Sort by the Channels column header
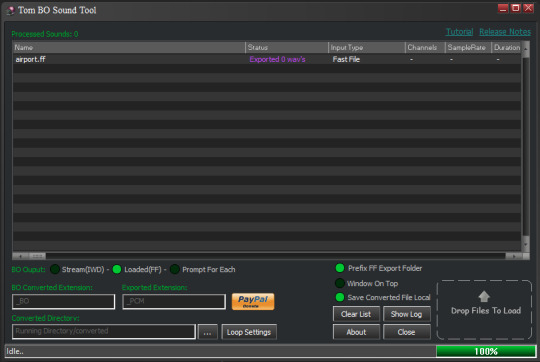This screenshot has width=540, height=362. (x=425, y=48)
